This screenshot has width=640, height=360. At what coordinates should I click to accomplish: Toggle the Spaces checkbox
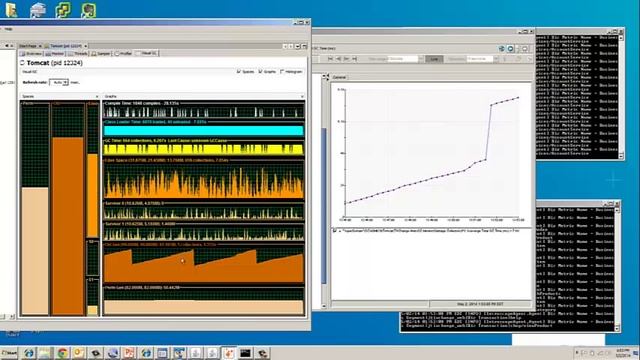click(239, 71)
